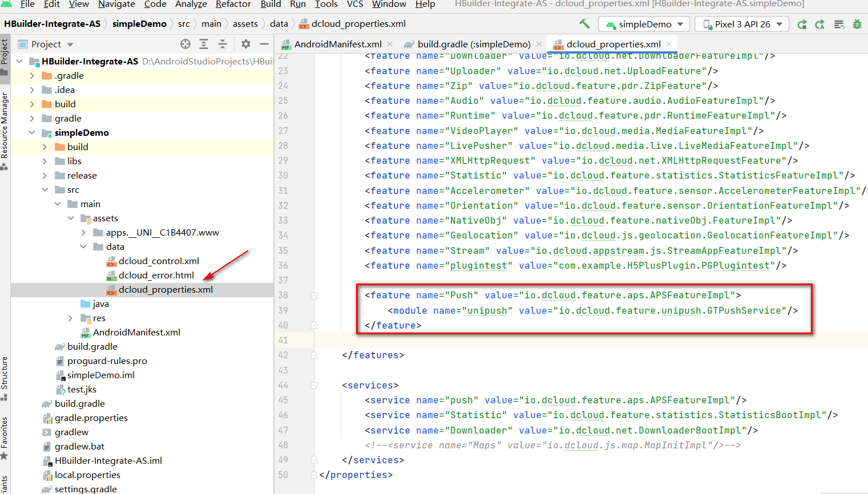Open the Build menu

271,4
